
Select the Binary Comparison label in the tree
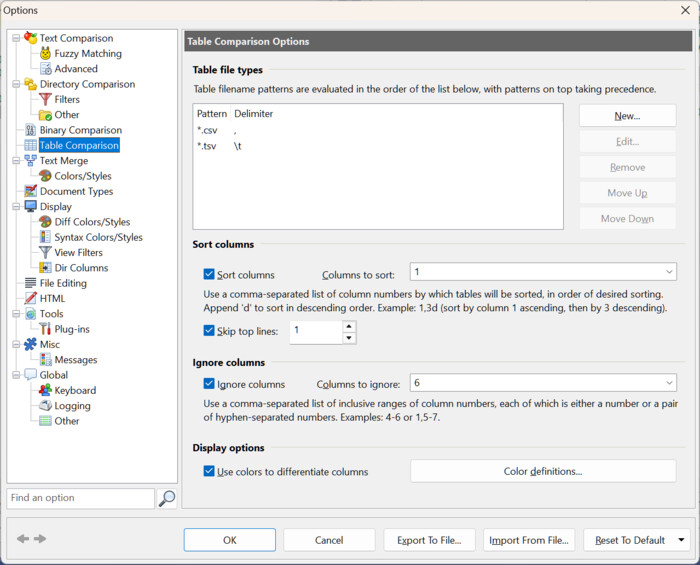(81, 130)
